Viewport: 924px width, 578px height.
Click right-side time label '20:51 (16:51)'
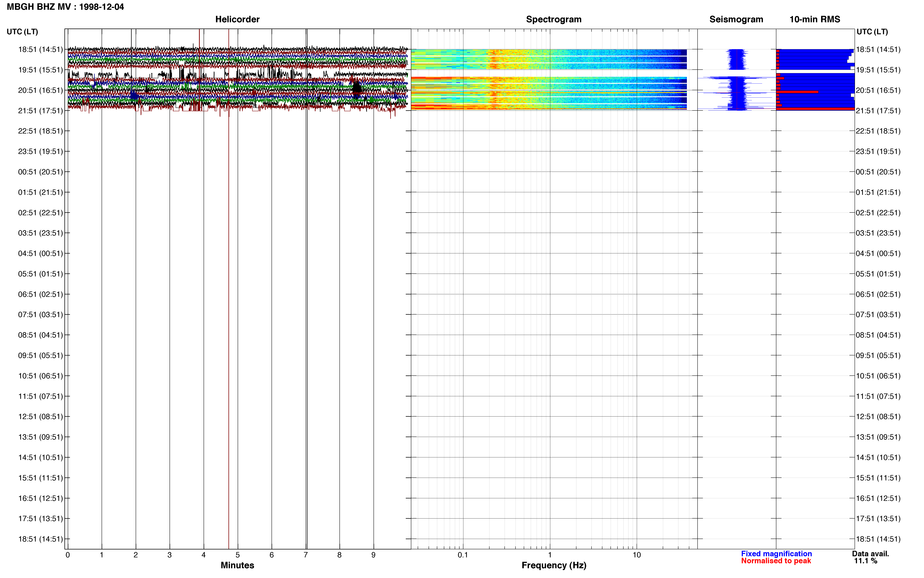(878, 90)
